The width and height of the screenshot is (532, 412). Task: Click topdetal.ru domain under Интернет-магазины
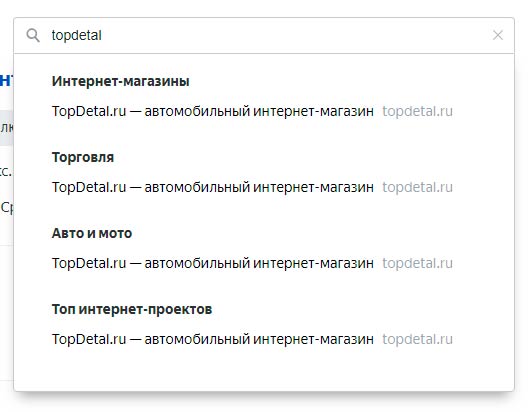pyautogui.click(x=417, y=111)
